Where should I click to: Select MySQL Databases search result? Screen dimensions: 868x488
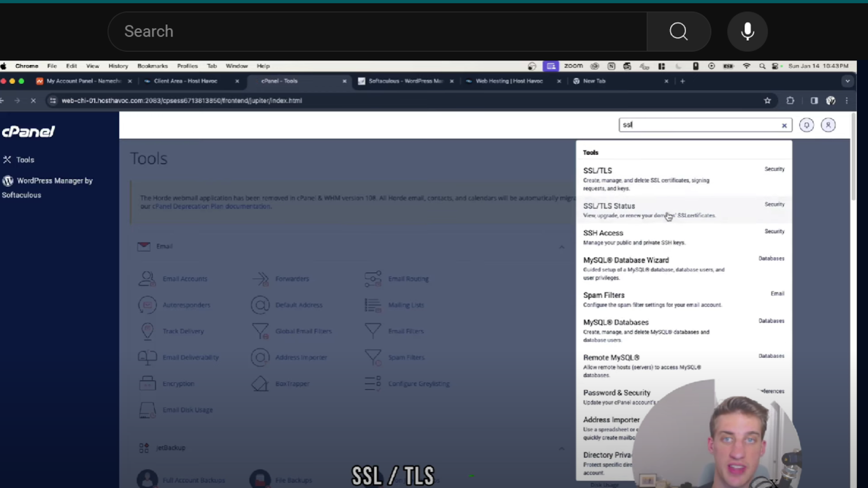(684, 331)
